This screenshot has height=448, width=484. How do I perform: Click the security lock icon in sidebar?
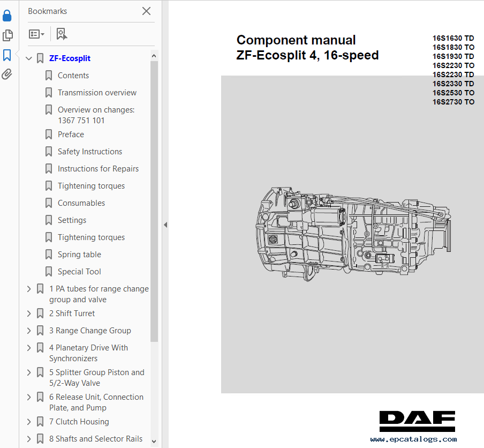tap(7, 16)
